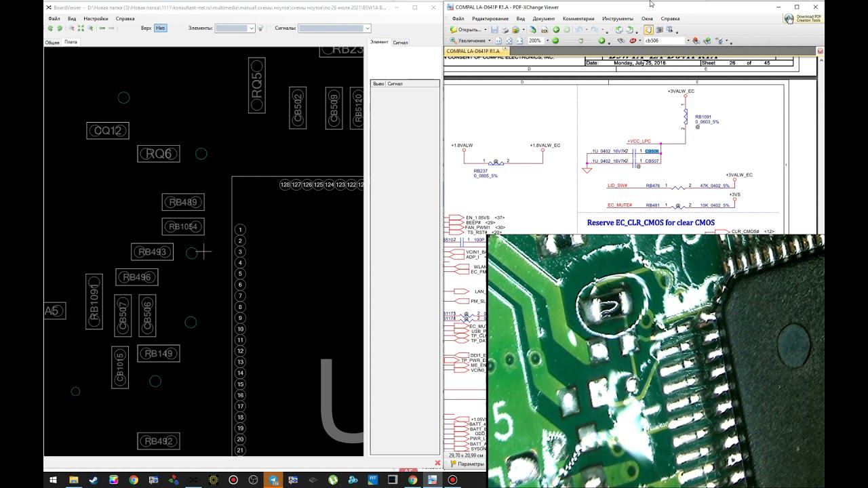Click the Открыть button in PDF viewer
Screen dimensions: 868x488
coord(469,30)
